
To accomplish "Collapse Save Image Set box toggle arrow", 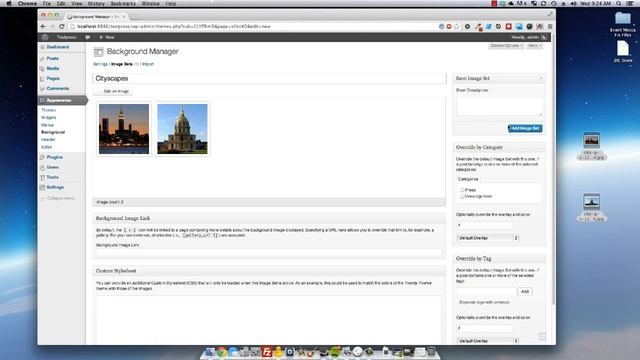I will coord(541,78).
